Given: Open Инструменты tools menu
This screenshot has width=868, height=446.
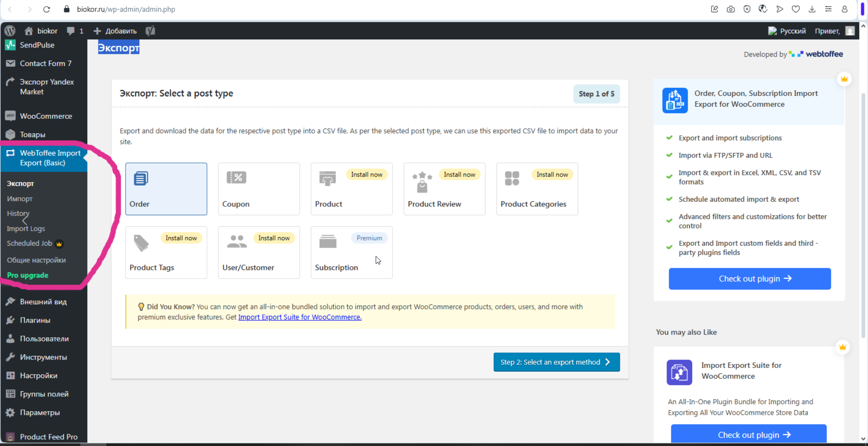Looking at the screenshot, I should (x=43, y=357).
